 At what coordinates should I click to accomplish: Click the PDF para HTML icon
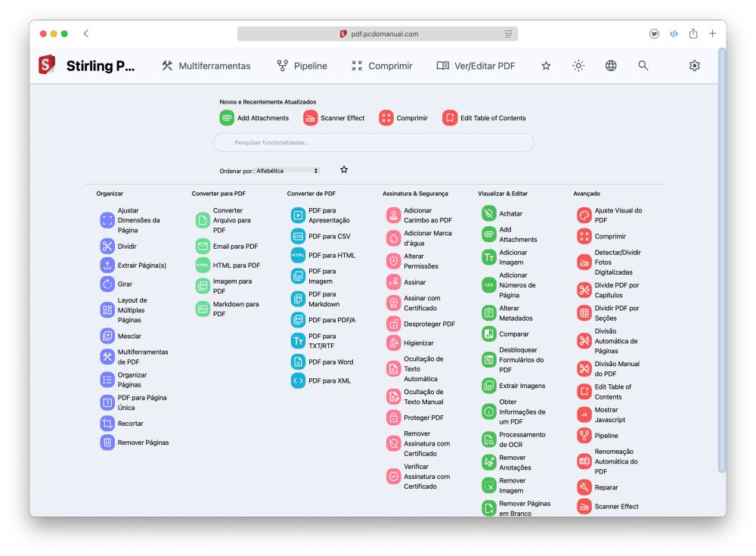(298, 255)
